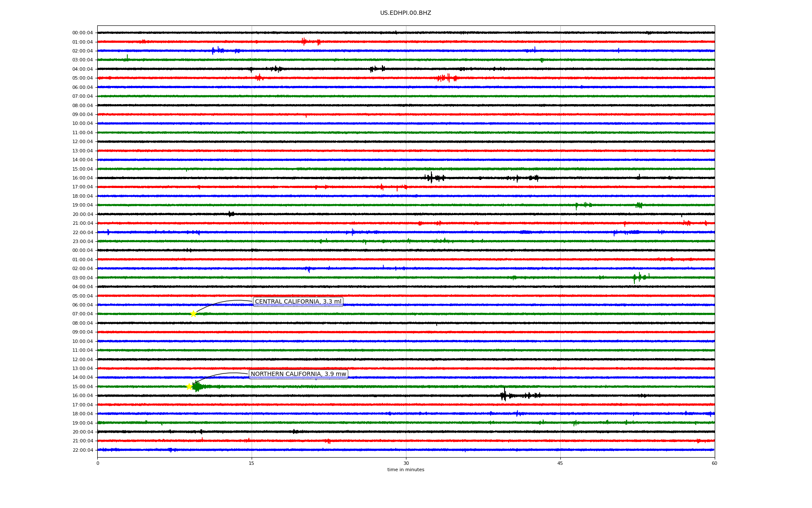
Task: Click the yellow star under the Central California label
Action: (193, 314)
